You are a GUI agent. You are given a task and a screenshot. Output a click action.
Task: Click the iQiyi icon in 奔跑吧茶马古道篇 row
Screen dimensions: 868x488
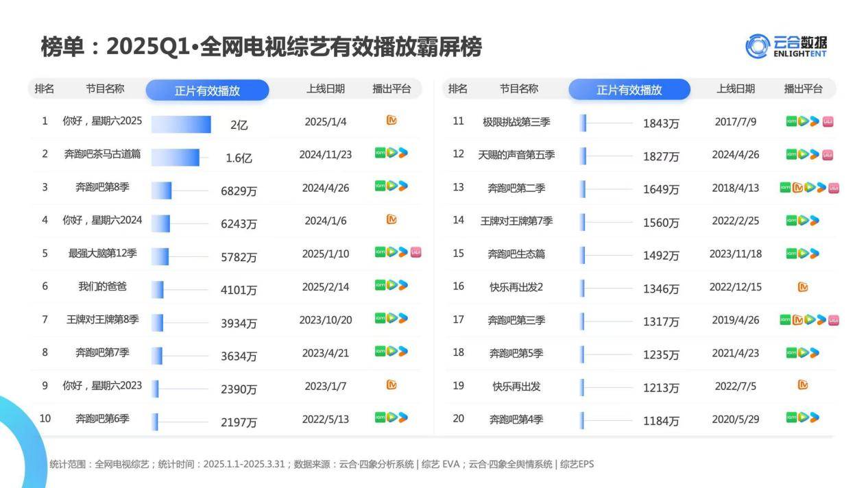380,153
